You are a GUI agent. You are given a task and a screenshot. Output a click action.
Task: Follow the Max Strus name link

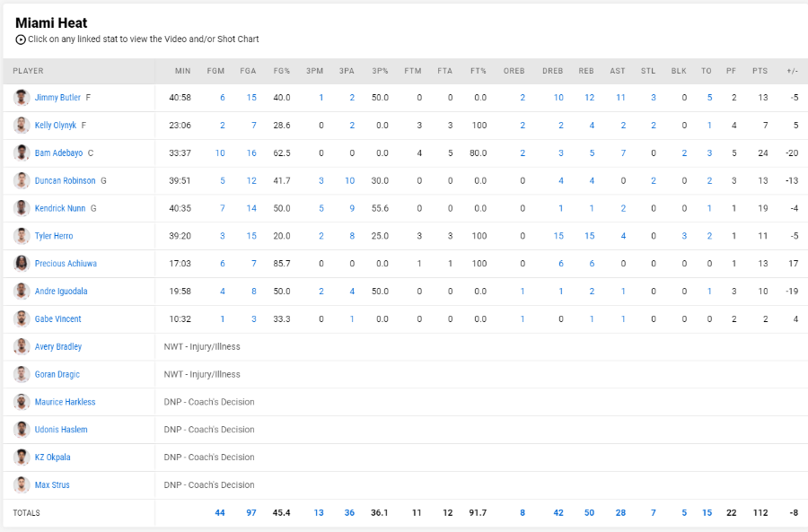(52, 484)
